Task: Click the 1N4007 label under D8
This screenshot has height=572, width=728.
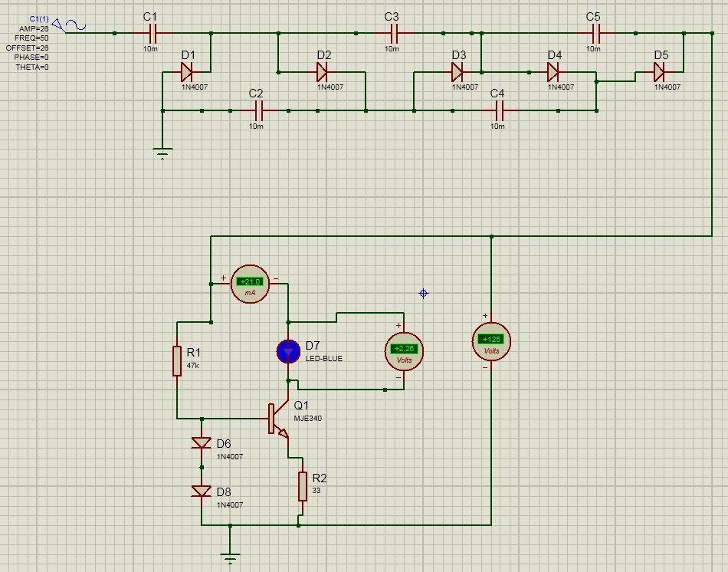Action: click(230, 505)
